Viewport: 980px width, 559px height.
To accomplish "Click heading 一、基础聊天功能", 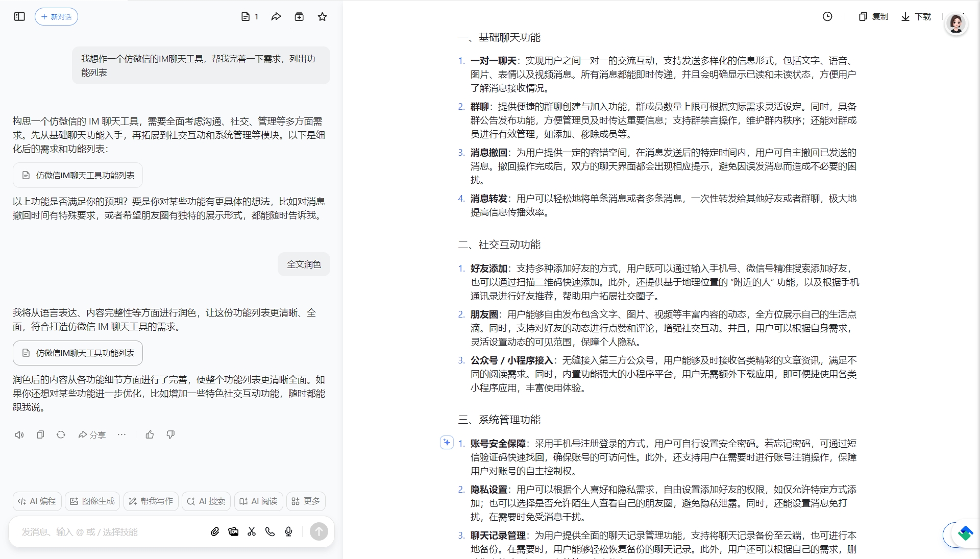I will click(499, 37).
